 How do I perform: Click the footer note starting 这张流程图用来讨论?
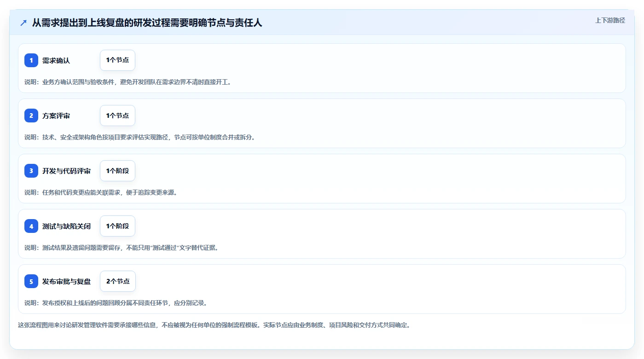(x=214, y=325)
